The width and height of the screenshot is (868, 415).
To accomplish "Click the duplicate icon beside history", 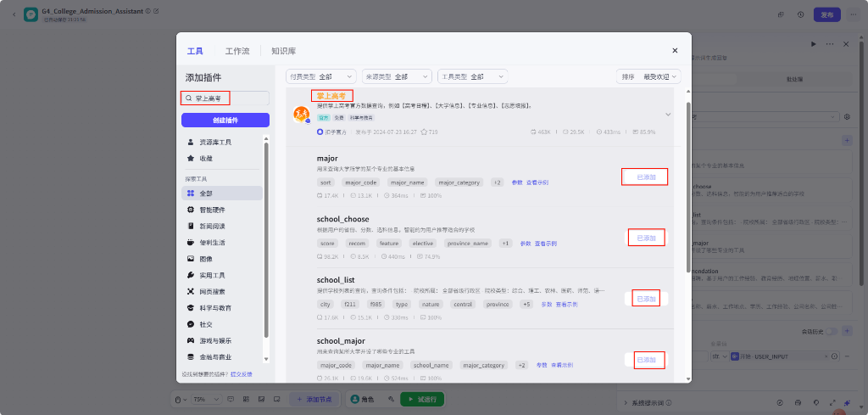I will pos(781,15).
